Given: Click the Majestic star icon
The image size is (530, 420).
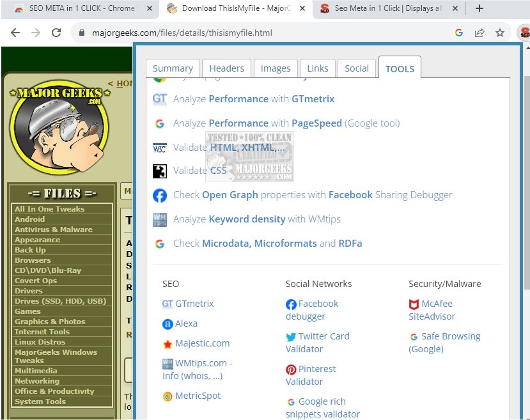Looking at the screenshot, I should (168, 344).
